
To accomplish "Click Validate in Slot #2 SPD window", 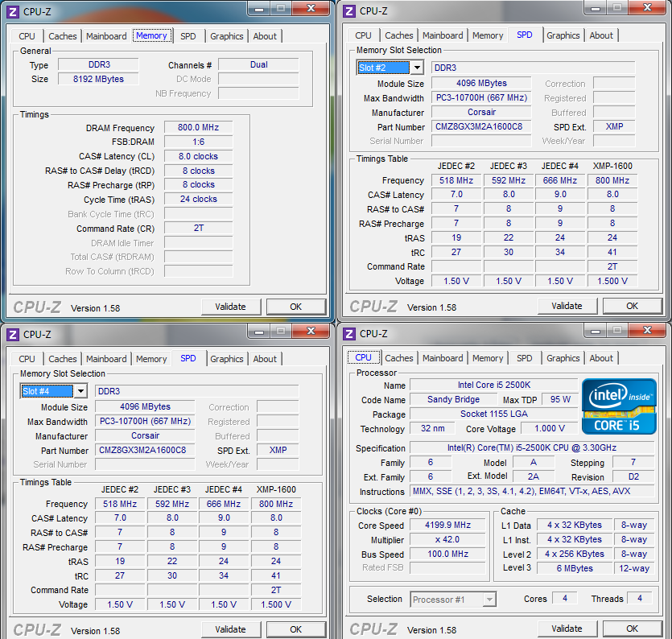I will [x=567, y=306].
